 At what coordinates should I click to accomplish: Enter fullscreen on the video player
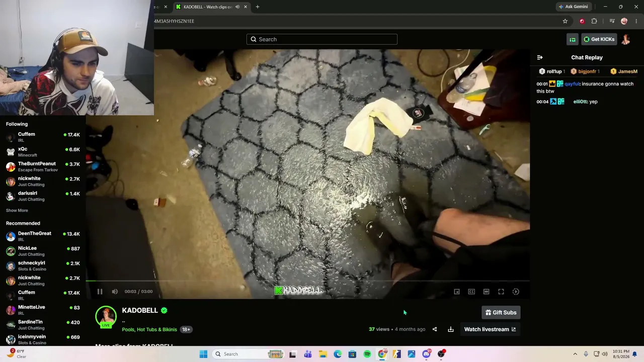tap(501, 292)
